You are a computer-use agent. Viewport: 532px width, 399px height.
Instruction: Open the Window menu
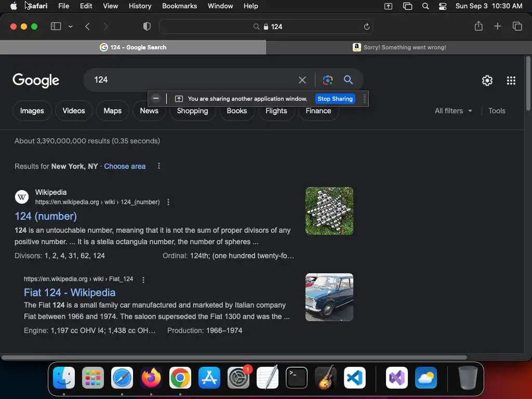pyautogui.click(x=220, y=6)
